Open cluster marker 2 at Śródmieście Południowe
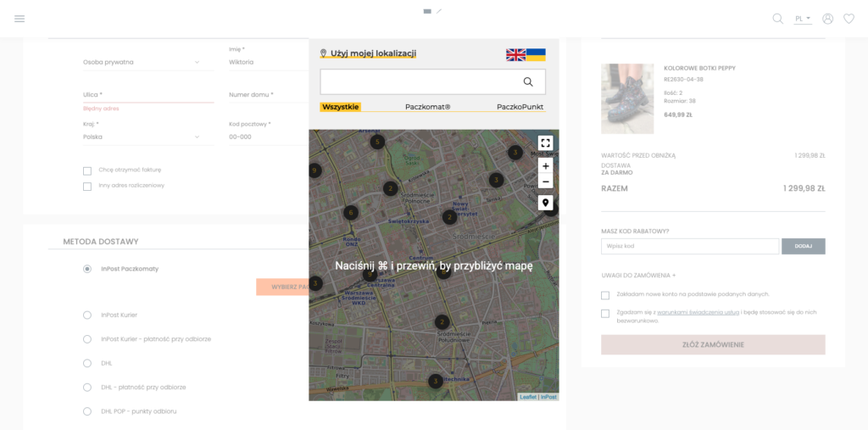 coord(442,322)
